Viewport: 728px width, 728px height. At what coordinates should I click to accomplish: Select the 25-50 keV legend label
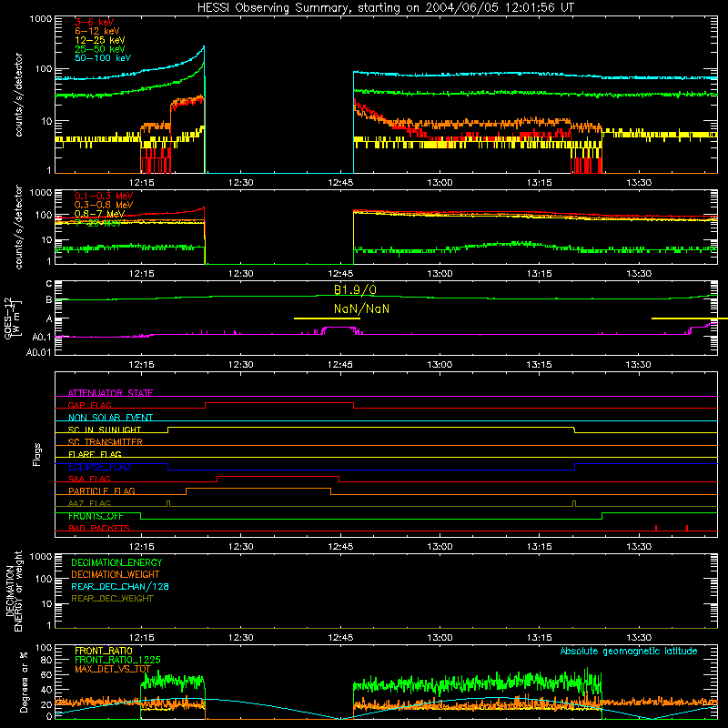(x=100, y=49)
